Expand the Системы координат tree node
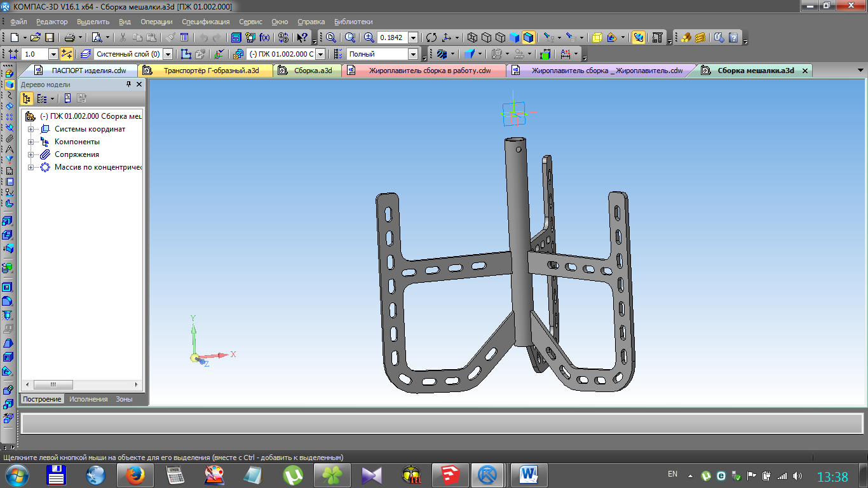 (31, 129)
